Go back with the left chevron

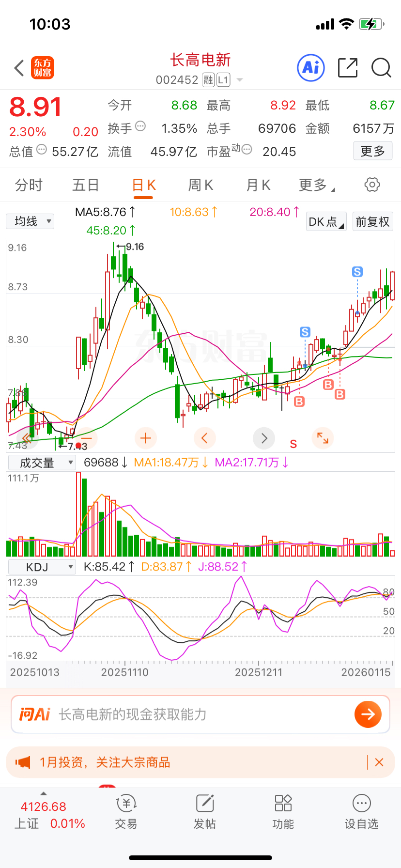[x=19, y=68]
